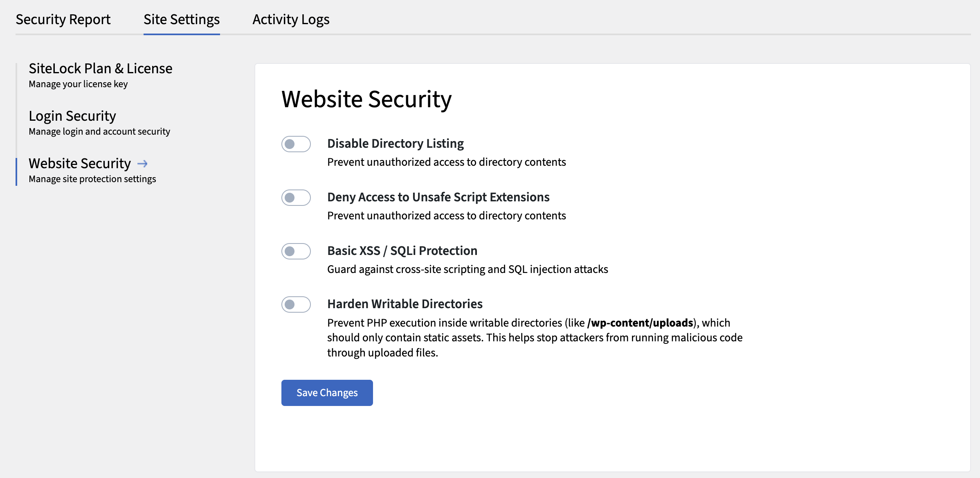The width and height of the screenshot is (980, 478).
Task: Switch to the Security Report tab
Action: (x=63, y=19)
